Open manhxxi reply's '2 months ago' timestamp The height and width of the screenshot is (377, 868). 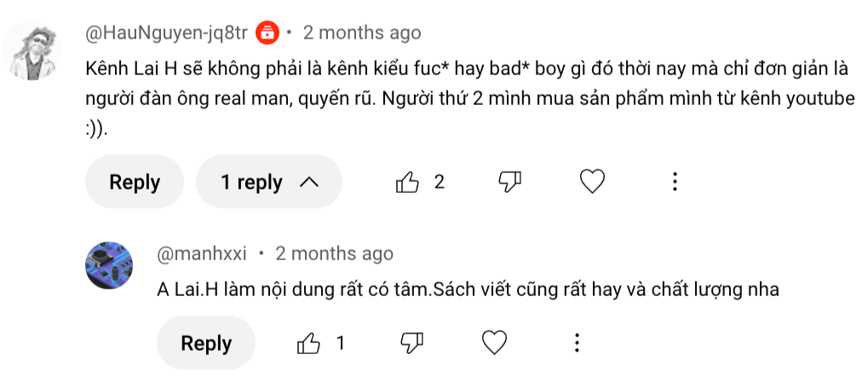tap(334, 253)
